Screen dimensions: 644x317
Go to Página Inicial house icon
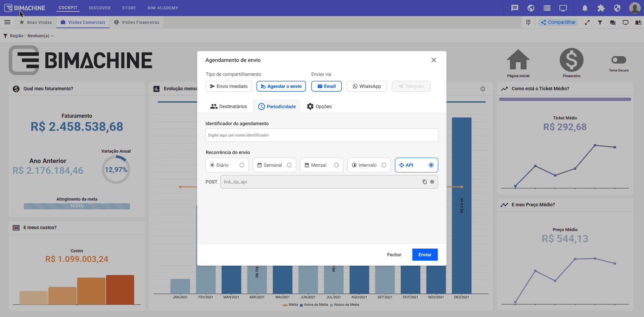point(518,60)
